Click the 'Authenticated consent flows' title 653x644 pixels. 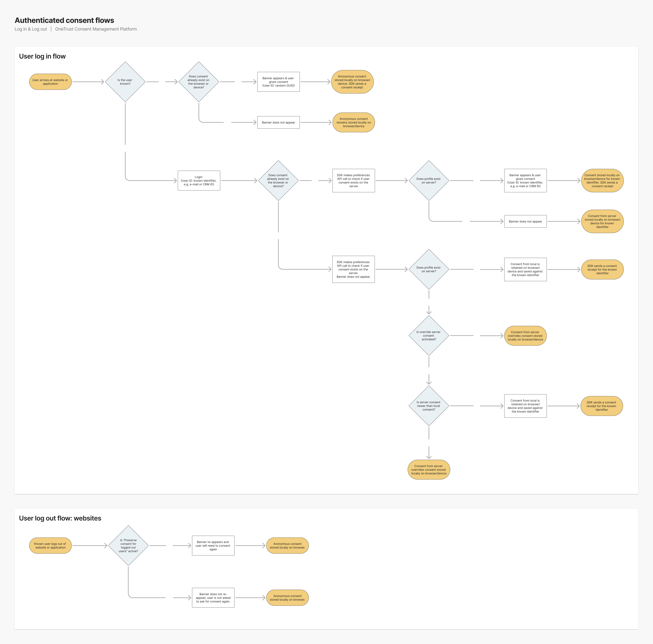coord(64,20)
